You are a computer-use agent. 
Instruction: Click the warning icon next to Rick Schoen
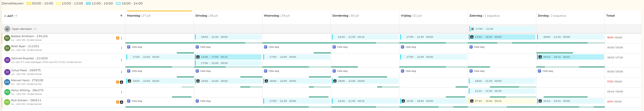point(118,102)
